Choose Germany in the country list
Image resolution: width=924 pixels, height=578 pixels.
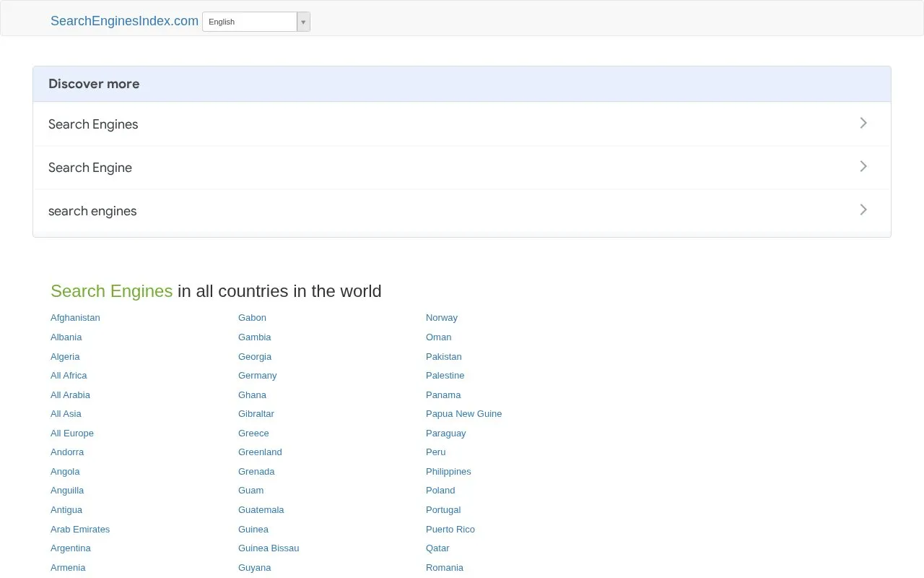point(258,376)
